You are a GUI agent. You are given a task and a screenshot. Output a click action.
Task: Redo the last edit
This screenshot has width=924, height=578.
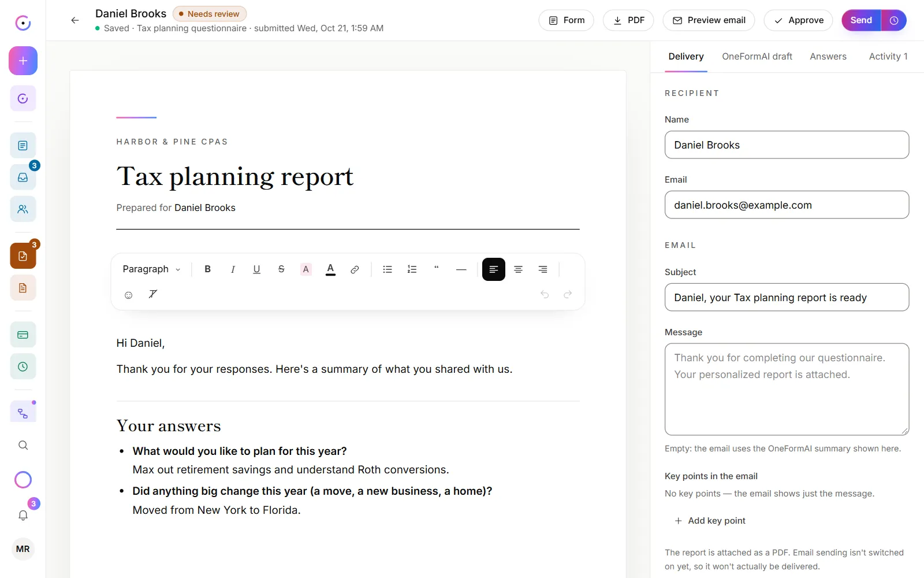(568, 295)
